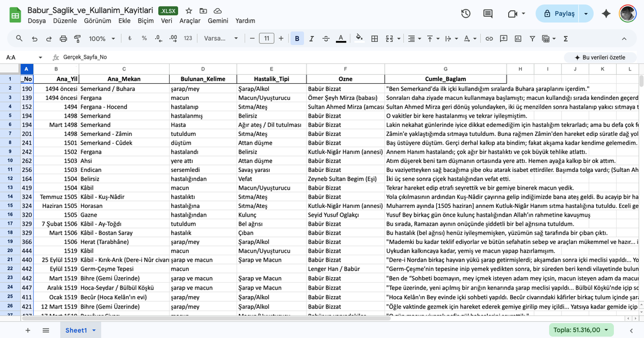Increase decimal places
644x338 pixels.
[x=173, y=39]
